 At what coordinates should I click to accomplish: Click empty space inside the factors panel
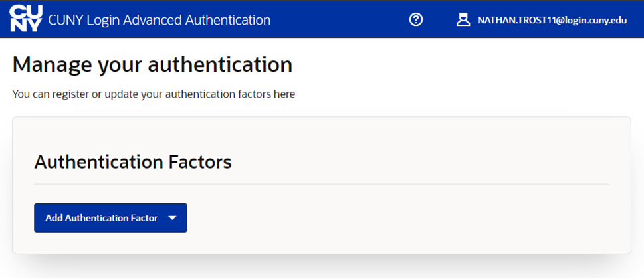coord(399,219)
